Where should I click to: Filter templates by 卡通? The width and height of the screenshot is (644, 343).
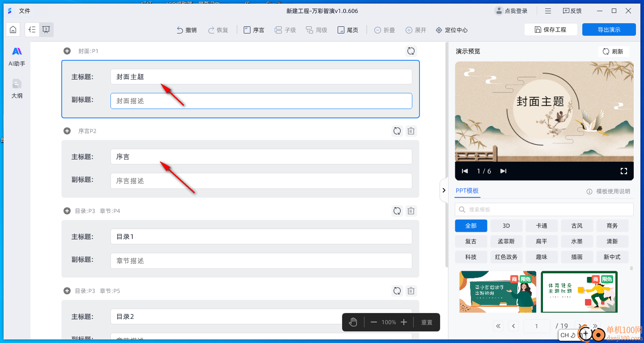point(542,226)
